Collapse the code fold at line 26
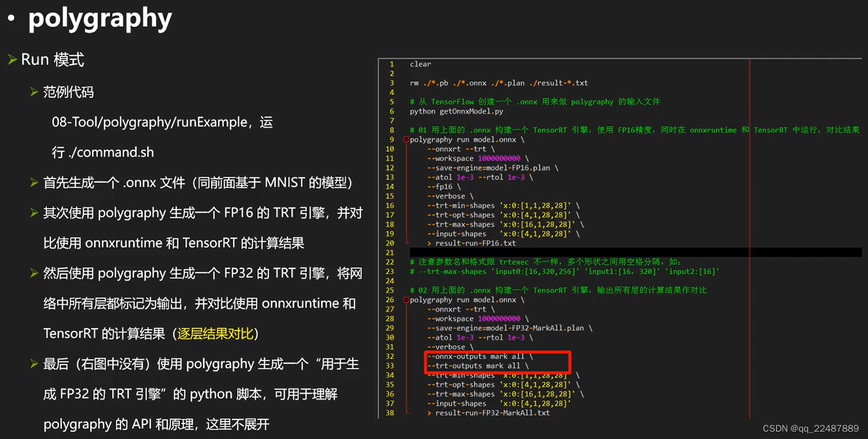This screenshot has width=868, height=439. (x=406, y=300)
